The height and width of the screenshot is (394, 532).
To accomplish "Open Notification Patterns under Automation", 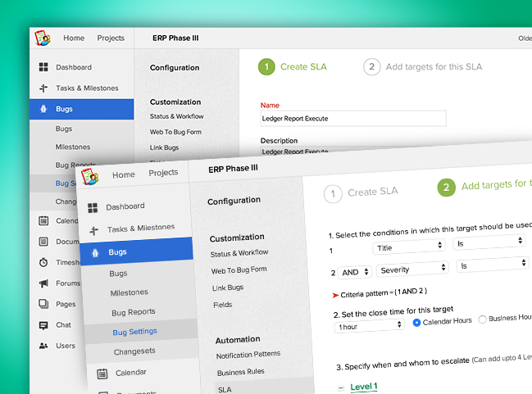I will click(x=248, y=354).
